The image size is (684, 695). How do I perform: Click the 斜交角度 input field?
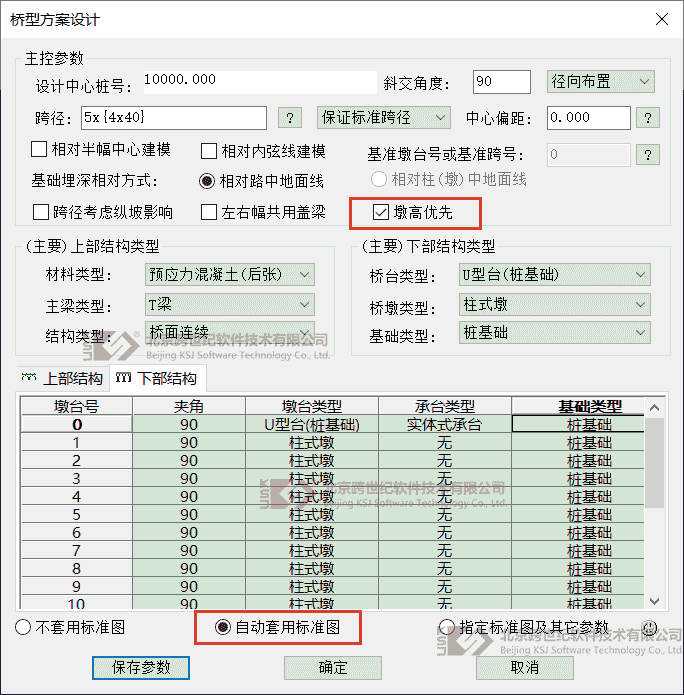click(502, 82)
